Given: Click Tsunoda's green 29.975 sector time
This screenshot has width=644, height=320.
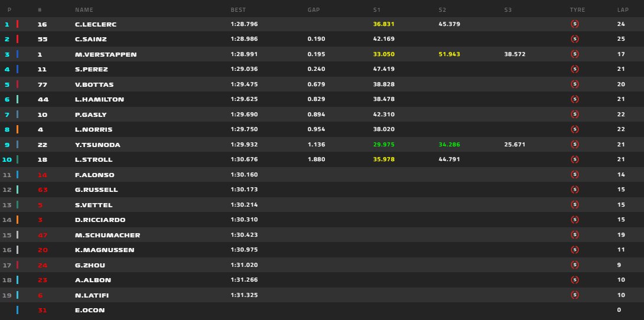Looking at the screenshot, I should (x=383, y=145).
